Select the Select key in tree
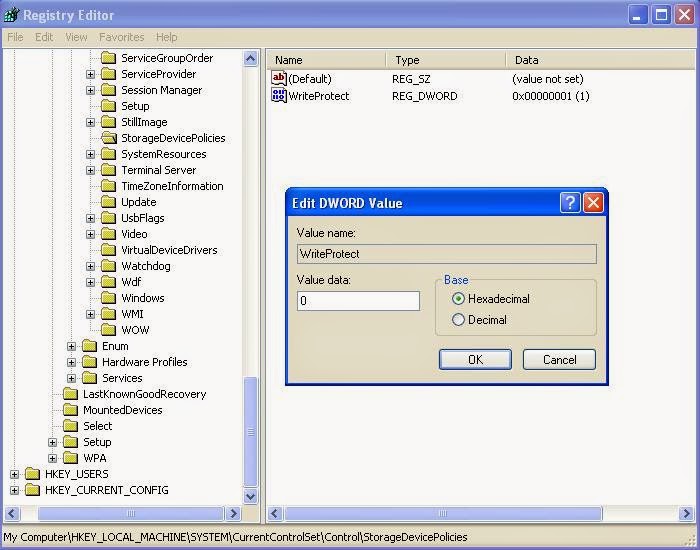Screen dimensions: 700x550 [98, 426]
